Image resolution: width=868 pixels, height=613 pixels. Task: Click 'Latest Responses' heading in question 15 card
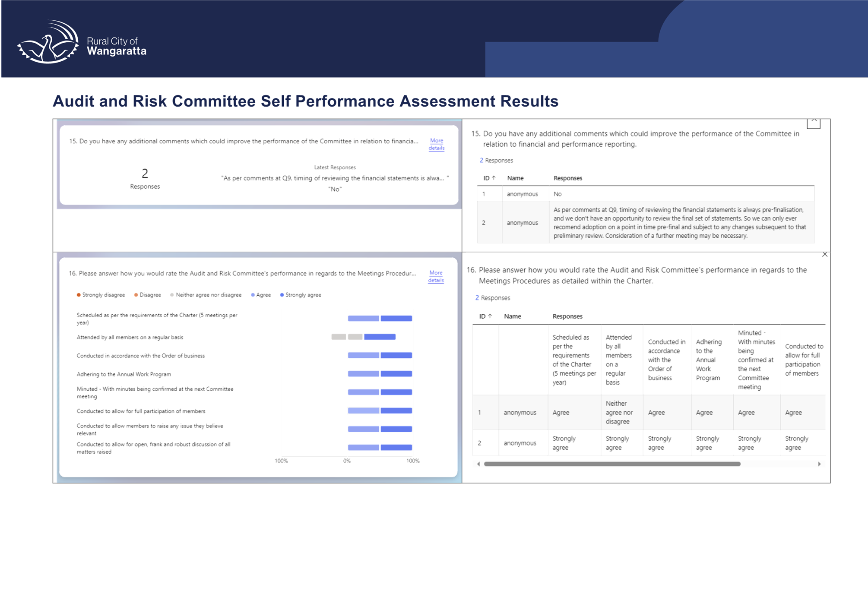pyautogui.click(x=335, y=167)
